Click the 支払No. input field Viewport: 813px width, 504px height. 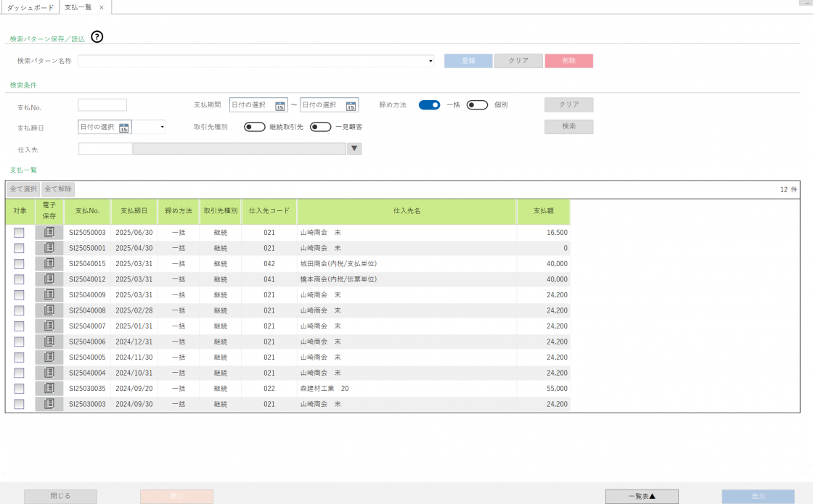(102, 105)
